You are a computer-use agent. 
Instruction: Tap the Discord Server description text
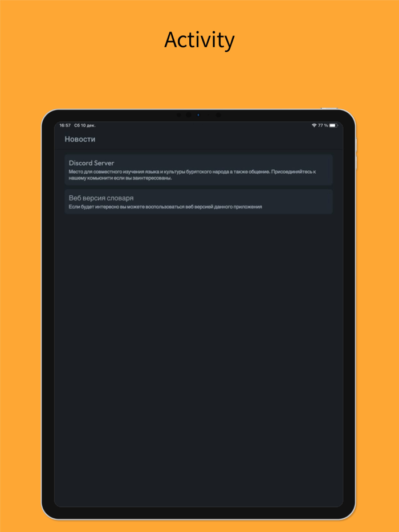coord(192,175)
